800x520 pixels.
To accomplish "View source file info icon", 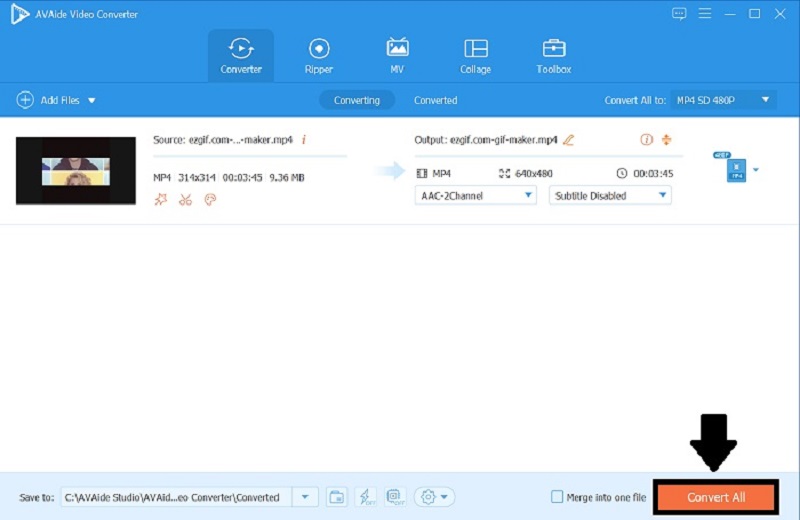I will [x=304, y=140].
